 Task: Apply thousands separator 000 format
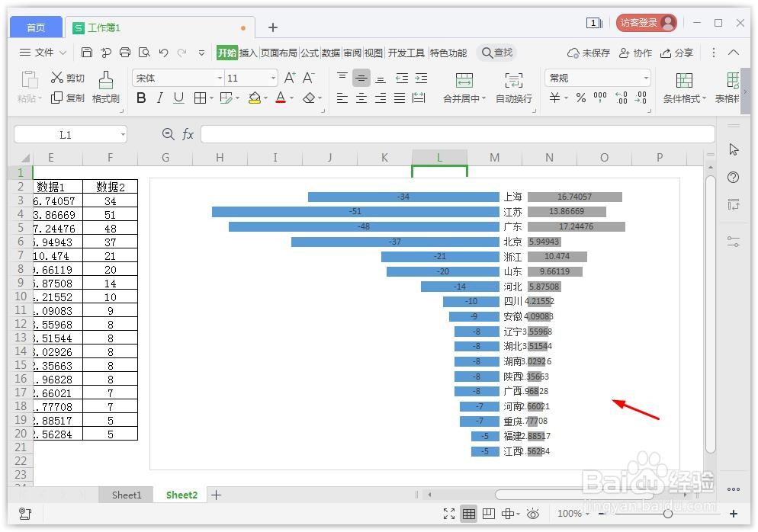tap(600, 98)
